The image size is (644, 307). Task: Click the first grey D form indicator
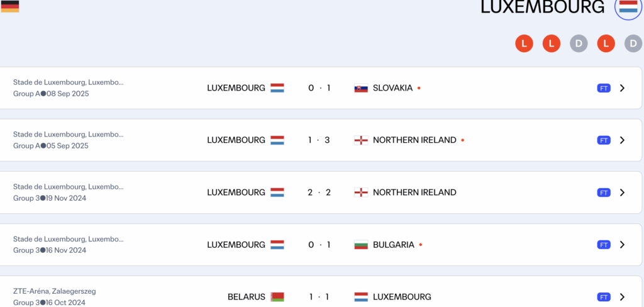click(579, 43)
